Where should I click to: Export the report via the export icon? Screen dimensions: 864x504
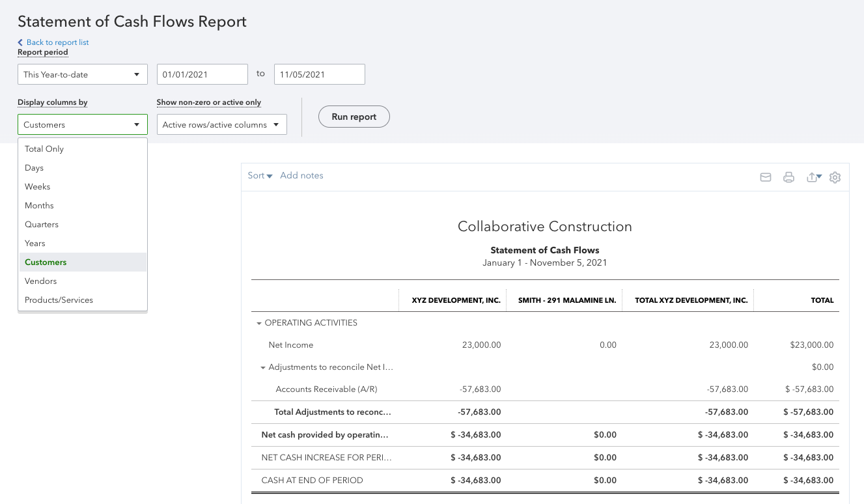[811, 176]
